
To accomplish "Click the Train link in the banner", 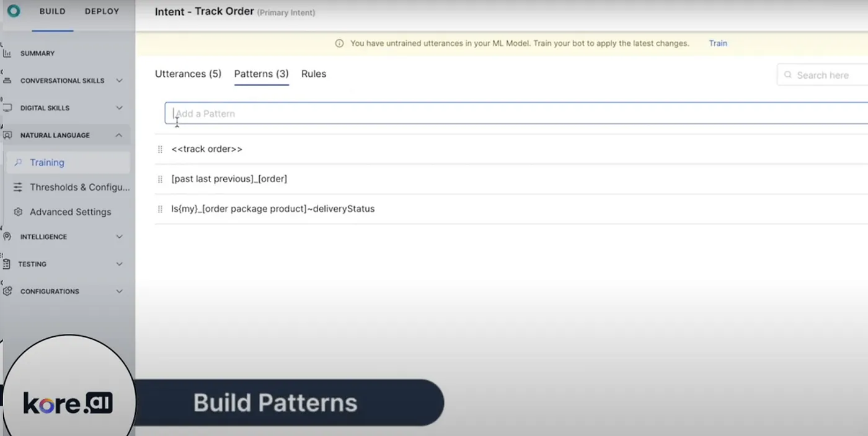I will pos(718,43).
